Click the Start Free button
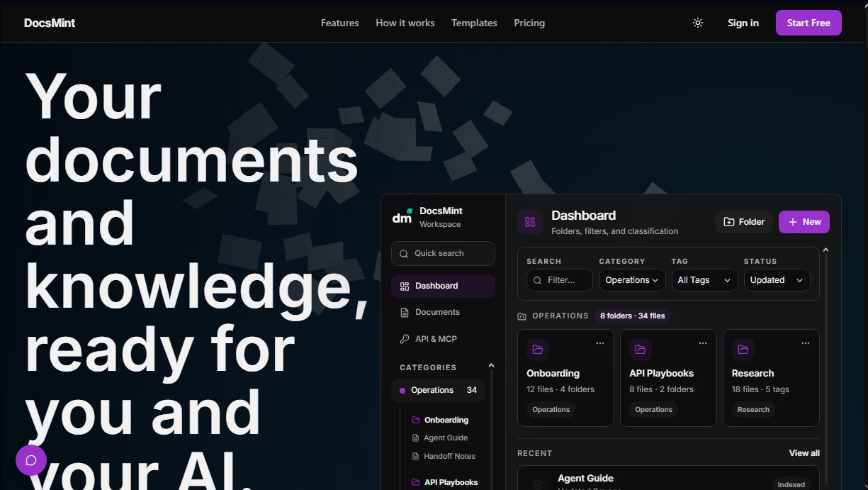 tap(808, 23)
